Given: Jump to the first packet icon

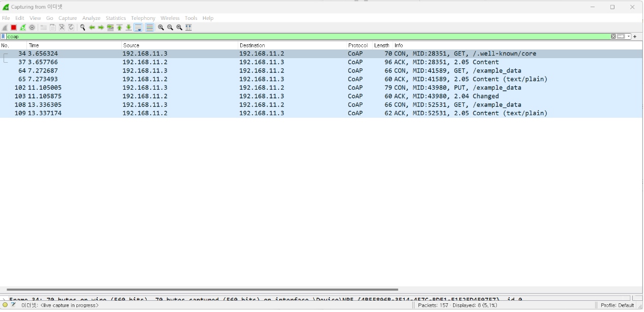Looking at the screenshot, I should 119,28.
